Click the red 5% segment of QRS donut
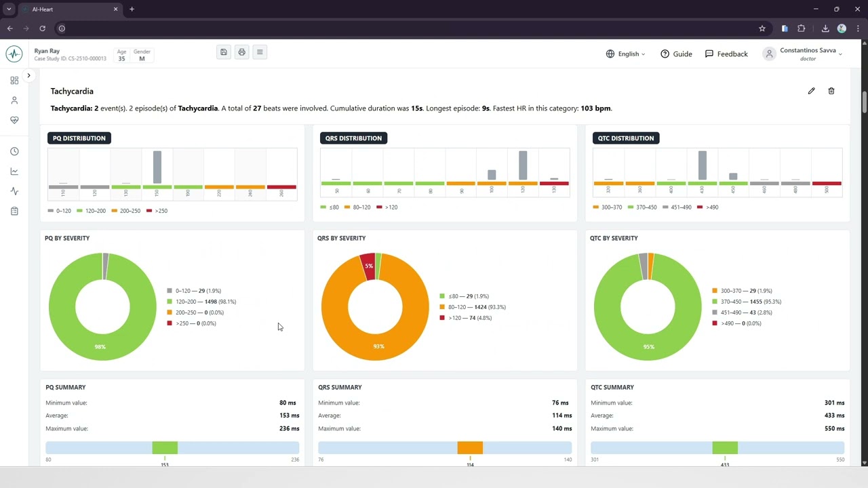This screenshot has width=868, height=488. pos(368,265)
